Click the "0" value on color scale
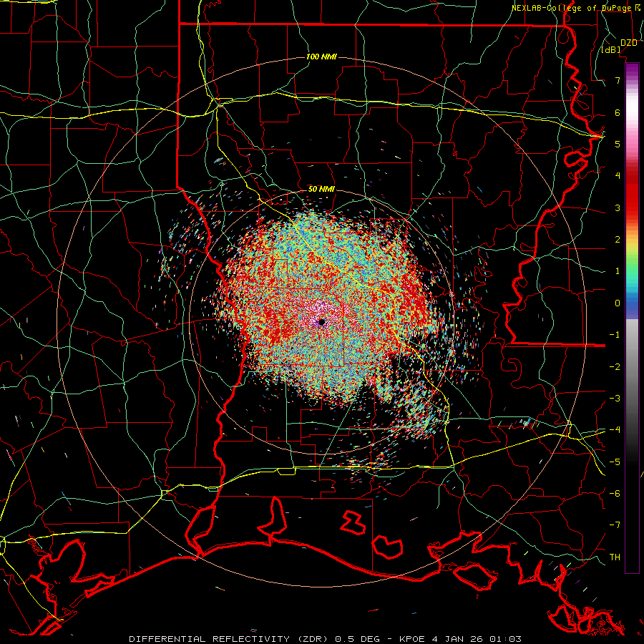Screen dimensions: 644x644 click(x=618, y=303)
